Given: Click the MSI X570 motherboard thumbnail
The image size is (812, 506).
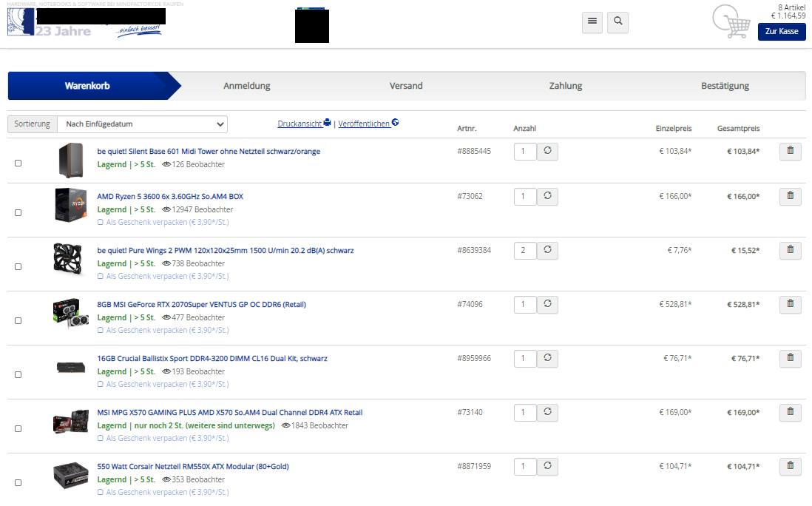Looking at the screenshot, I should [x=71, y=421].
